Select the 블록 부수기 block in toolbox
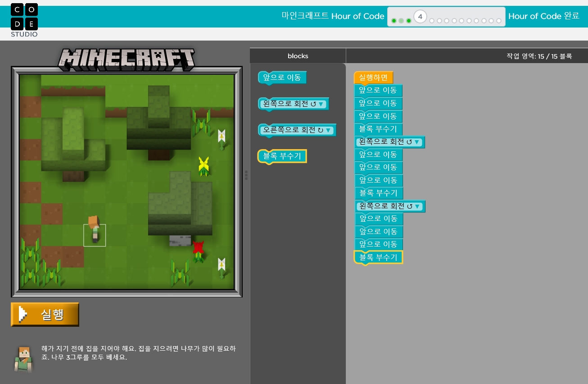 [282, 156]
